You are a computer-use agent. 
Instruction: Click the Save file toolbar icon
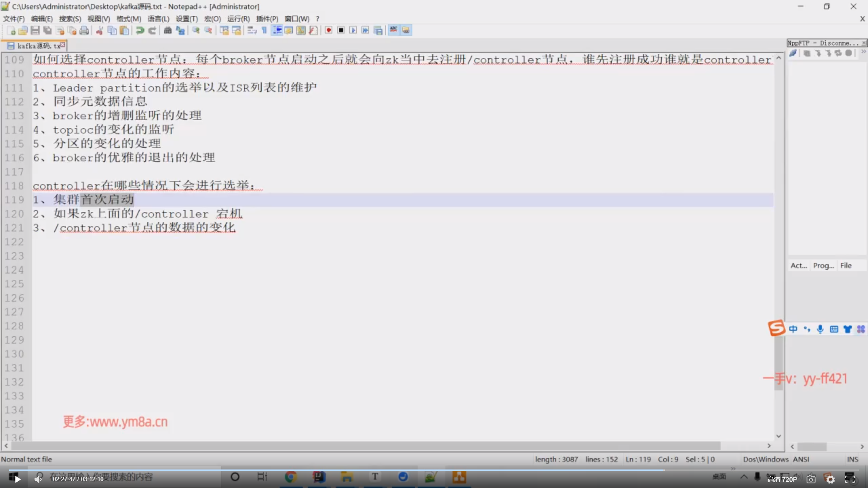coord(35,30)
